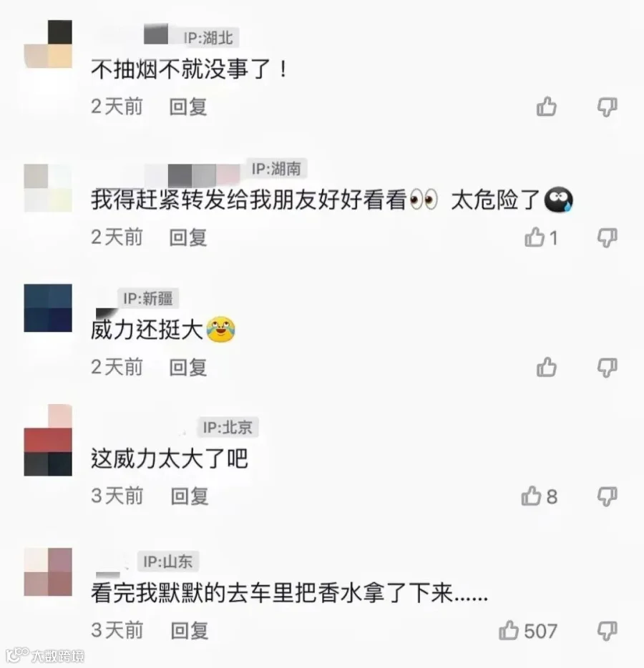Open the 新疆 commenter's dark blue avatar
The image size is (644, 668).
[48, 308]
